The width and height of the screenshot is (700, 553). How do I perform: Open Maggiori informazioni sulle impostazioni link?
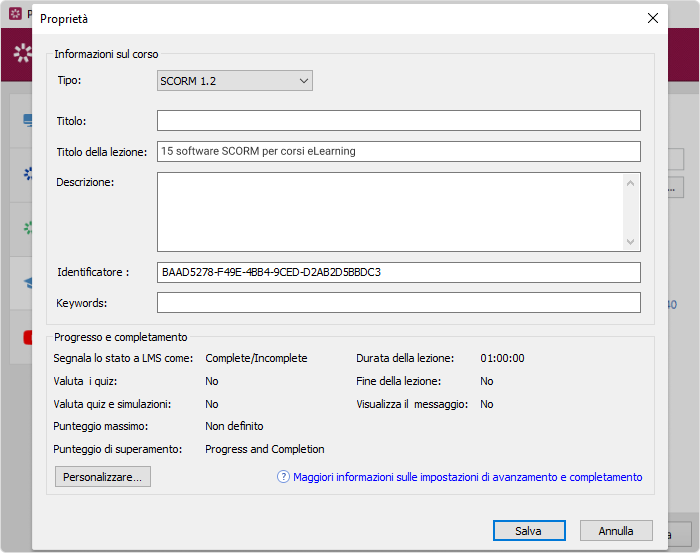tap(467, 477)
